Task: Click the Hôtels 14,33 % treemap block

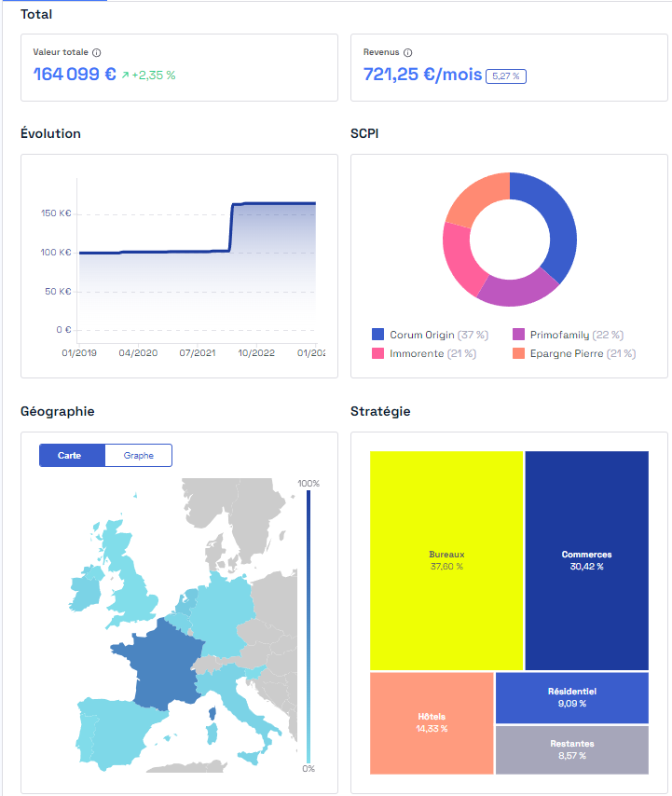Action: [432, 723]
